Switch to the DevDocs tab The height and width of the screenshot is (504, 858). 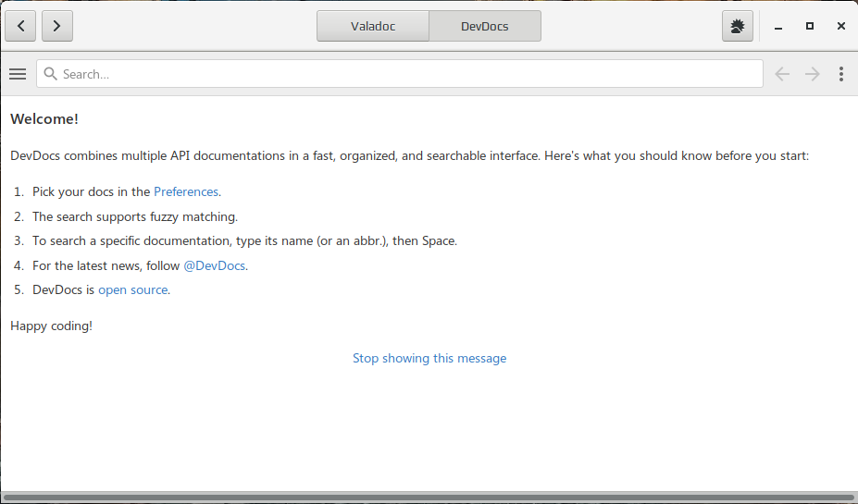coord(485,26)
